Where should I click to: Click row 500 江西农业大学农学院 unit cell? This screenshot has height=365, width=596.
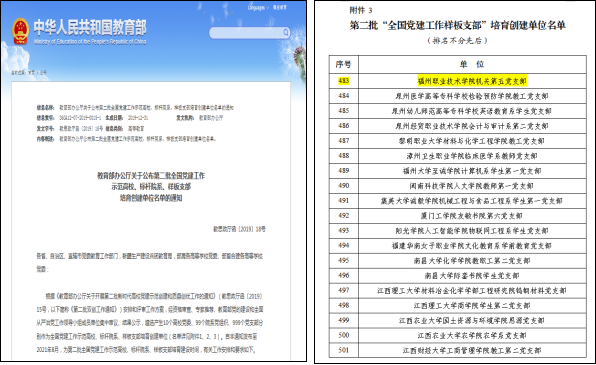click(x=472, y=335)
